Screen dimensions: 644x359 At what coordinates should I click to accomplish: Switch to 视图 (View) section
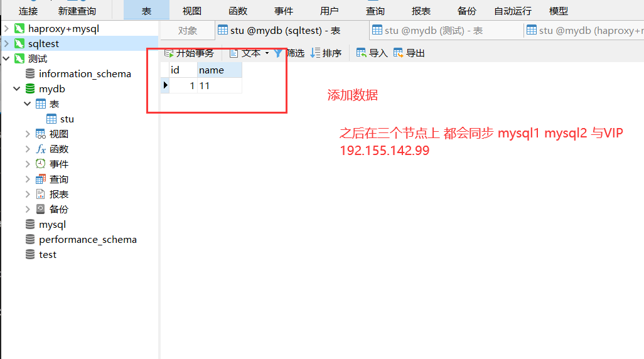(x=192, y=11)
